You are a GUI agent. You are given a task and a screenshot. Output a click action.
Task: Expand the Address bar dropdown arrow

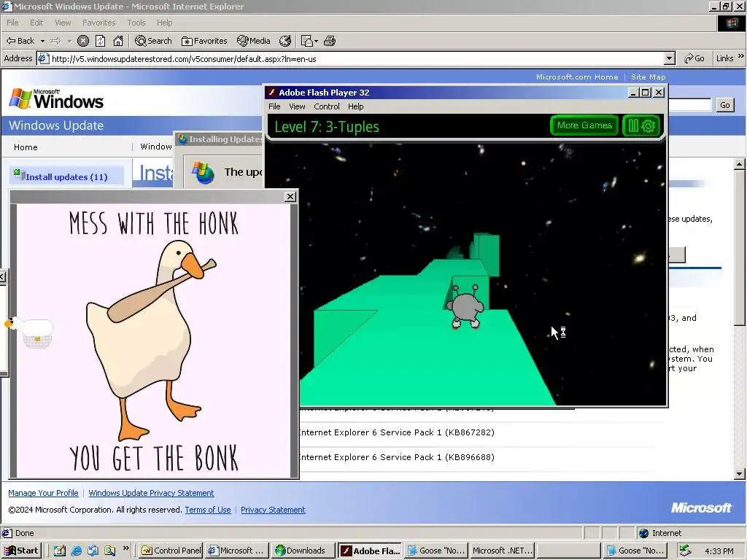click(670, 58)
